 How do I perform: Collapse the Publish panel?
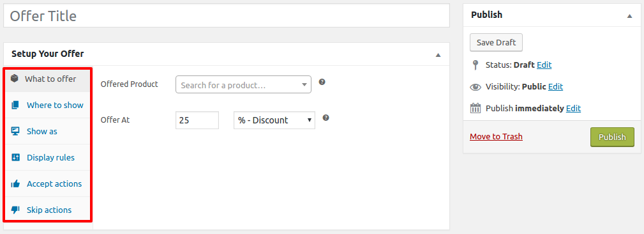click(629, 16)
